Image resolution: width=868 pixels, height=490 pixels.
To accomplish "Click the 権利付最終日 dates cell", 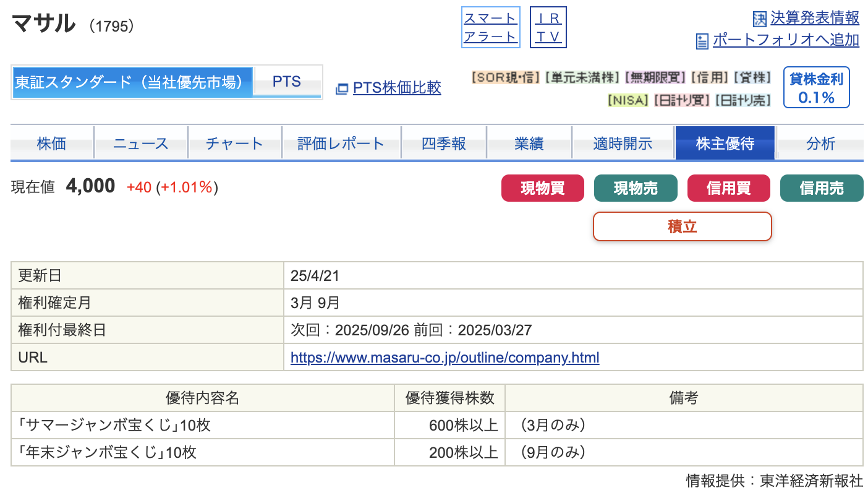I will (573, 330).
